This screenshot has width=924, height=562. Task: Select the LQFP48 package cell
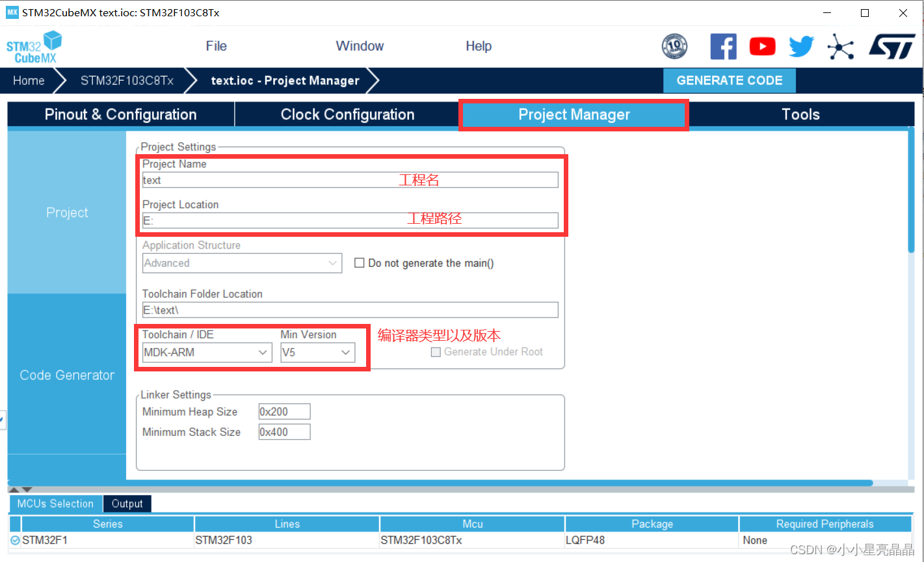(652, 541)
